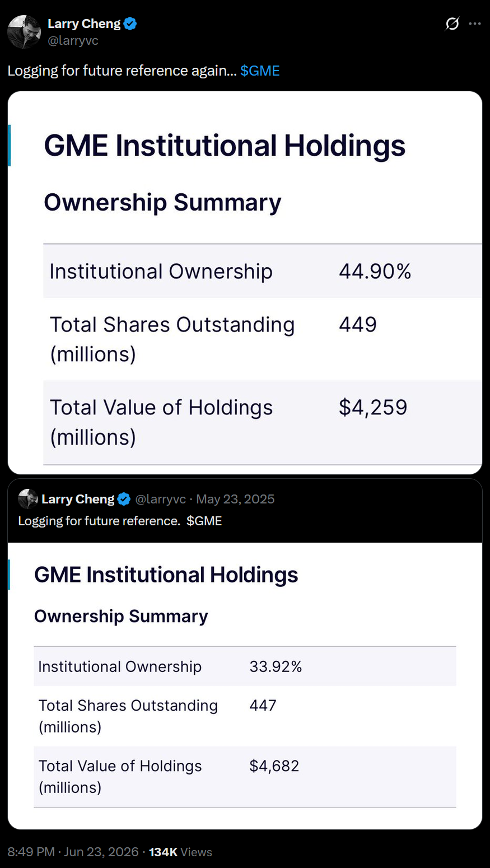490x868 pixels.
Task: Click the @larryvc handle under top name
Action: coord(73,40)
